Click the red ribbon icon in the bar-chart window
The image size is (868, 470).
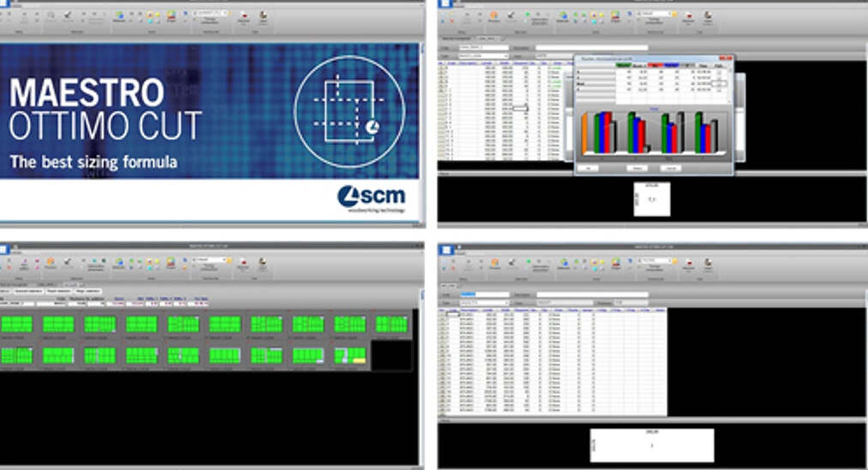point(689,16)
